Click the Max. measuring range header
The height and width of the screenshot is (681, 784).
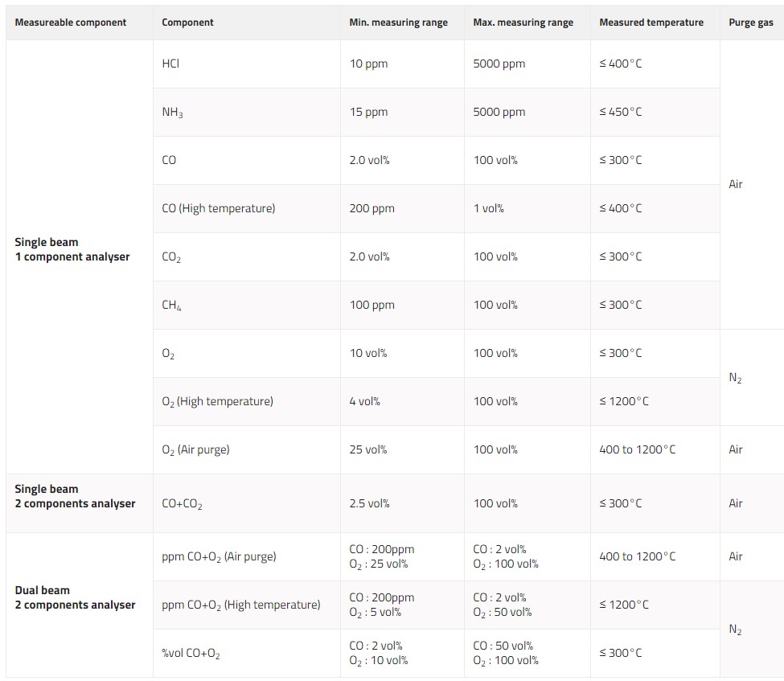523,23
